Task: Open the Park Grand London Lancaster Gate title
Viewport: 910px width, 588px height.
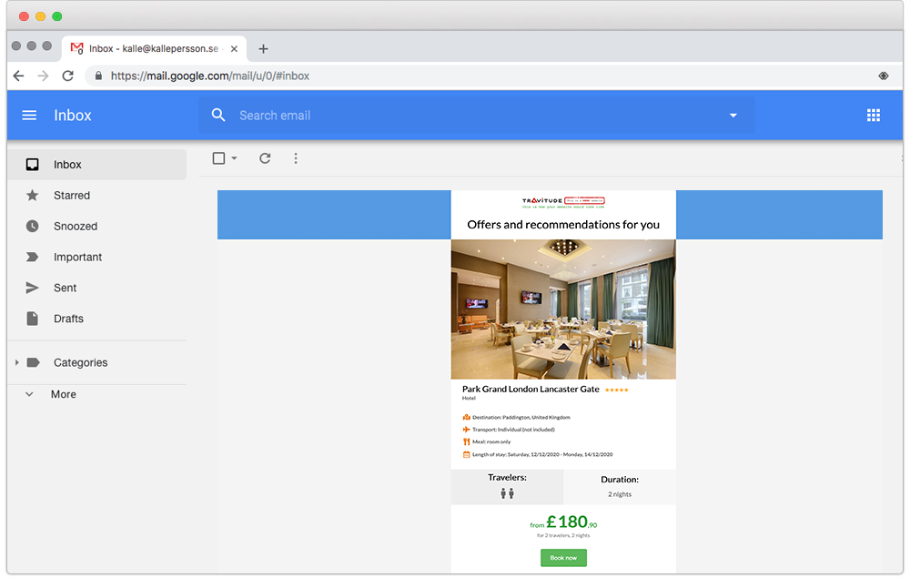Action: coord(531,389)
